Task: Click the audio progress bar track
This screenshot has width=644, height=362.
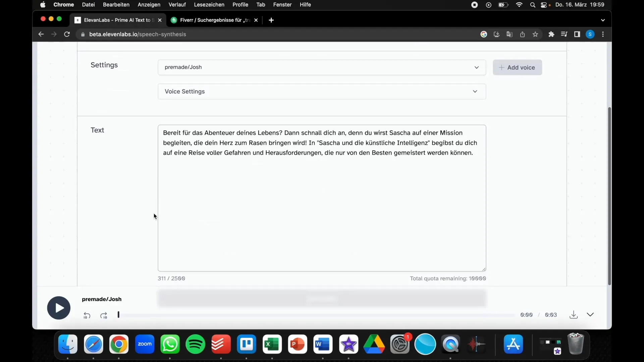Action: (317, 315)
